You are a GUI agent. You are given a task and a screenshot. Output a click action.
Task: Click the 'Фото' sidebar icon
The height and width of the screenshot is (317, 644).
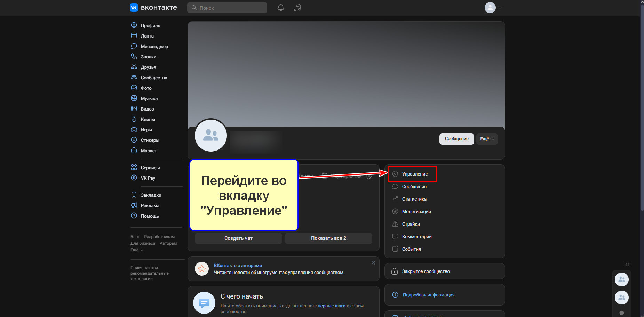click(x=134, y=88)
